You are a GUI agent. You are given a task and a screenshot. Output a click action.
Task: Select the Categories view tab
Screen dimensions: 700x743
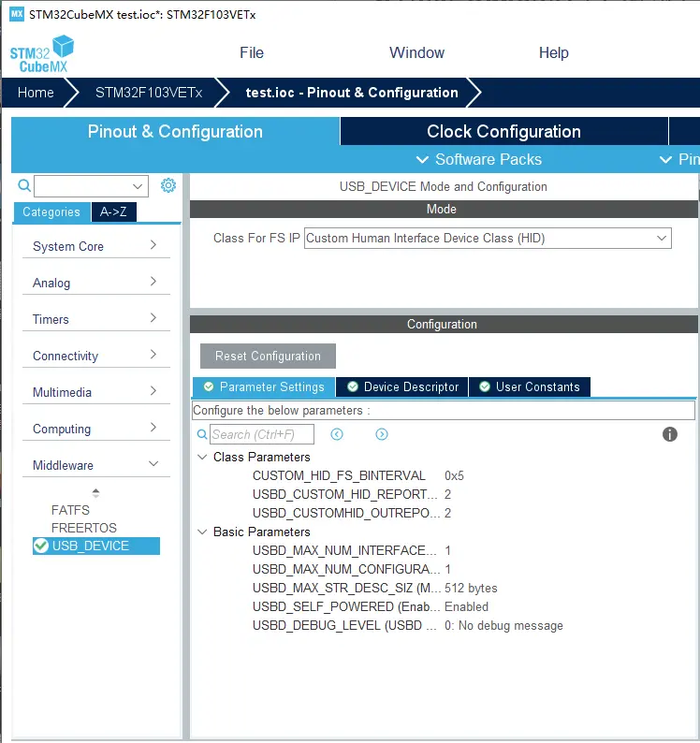point(51,211)
